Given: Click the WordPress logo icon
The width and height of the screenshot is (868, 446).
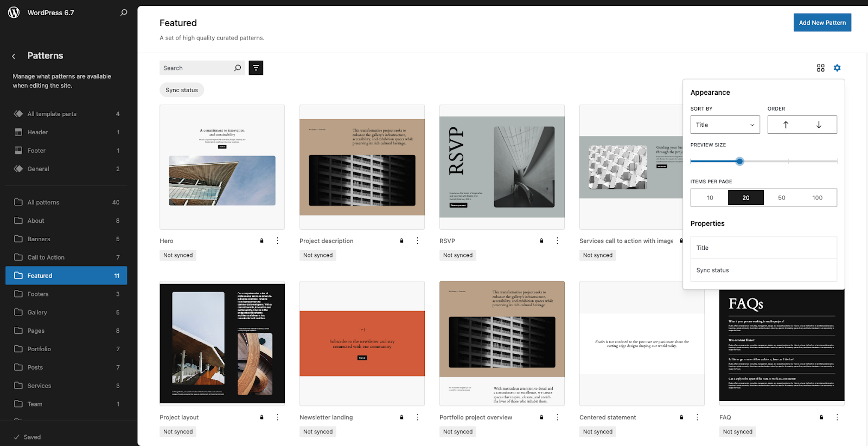Looking at the screenshot, I should pyautogui.click(x=14, y=12).
